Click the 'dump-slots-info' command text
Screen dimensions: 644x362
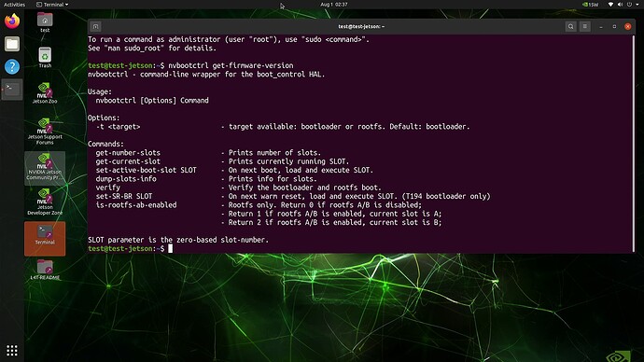coord(126,179)
